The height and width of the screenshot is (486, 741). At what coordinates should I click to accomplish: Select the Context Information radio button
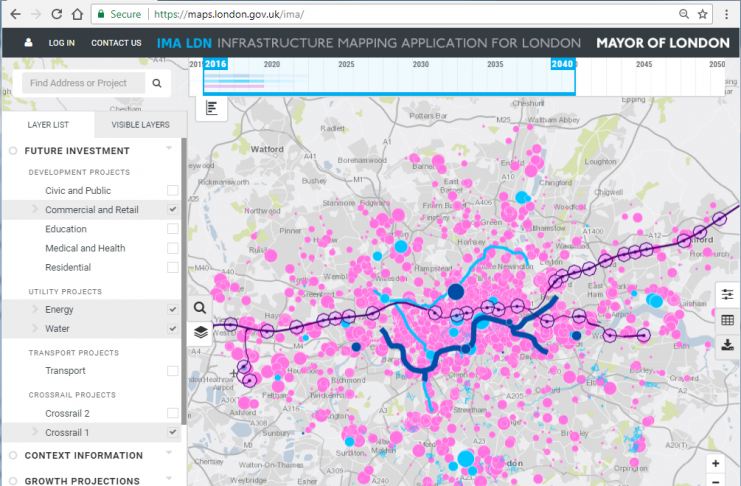pos(13,455)
